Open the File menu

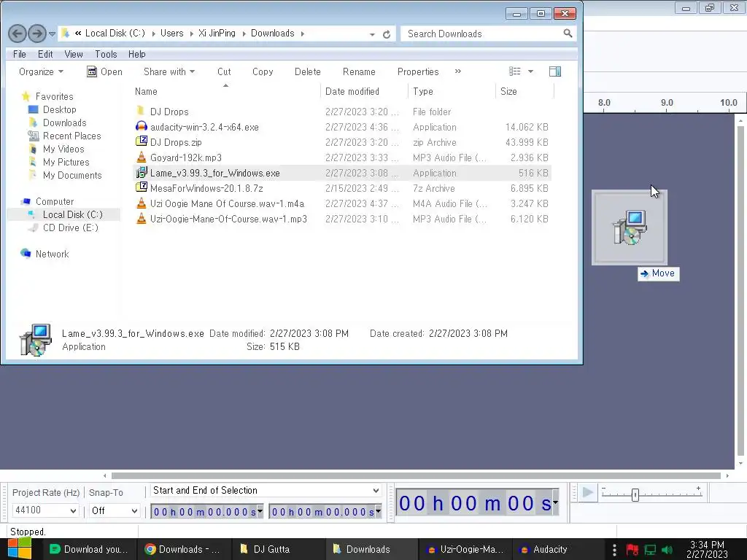coord(20,54)
